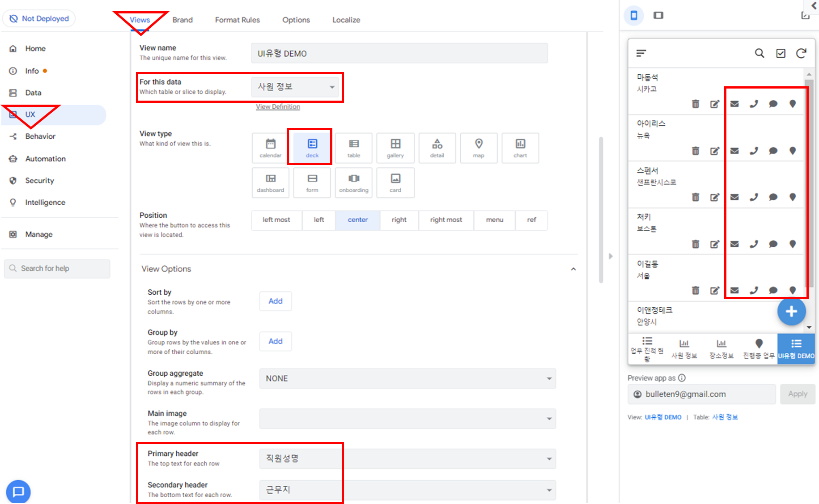Select the 'right most' position option
819x504 pixels.
click(x=446, y=220)
